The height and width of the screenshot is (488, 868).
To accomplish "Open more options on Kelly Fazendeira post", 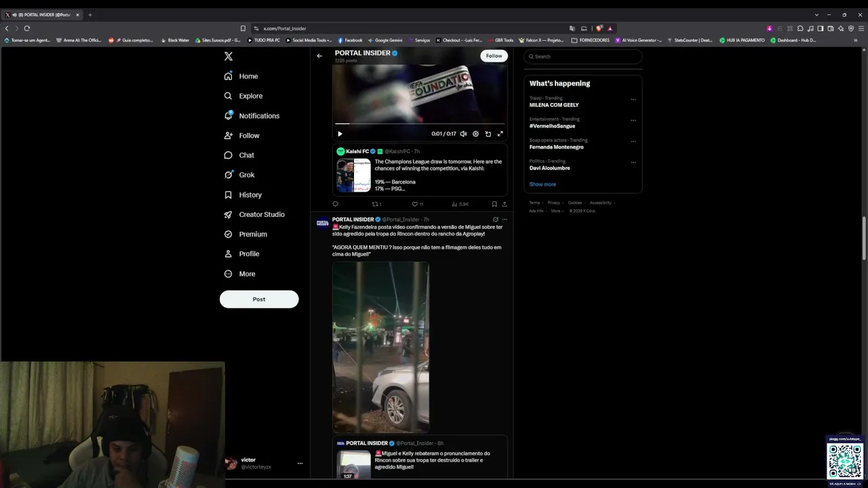I will [505, 220].
